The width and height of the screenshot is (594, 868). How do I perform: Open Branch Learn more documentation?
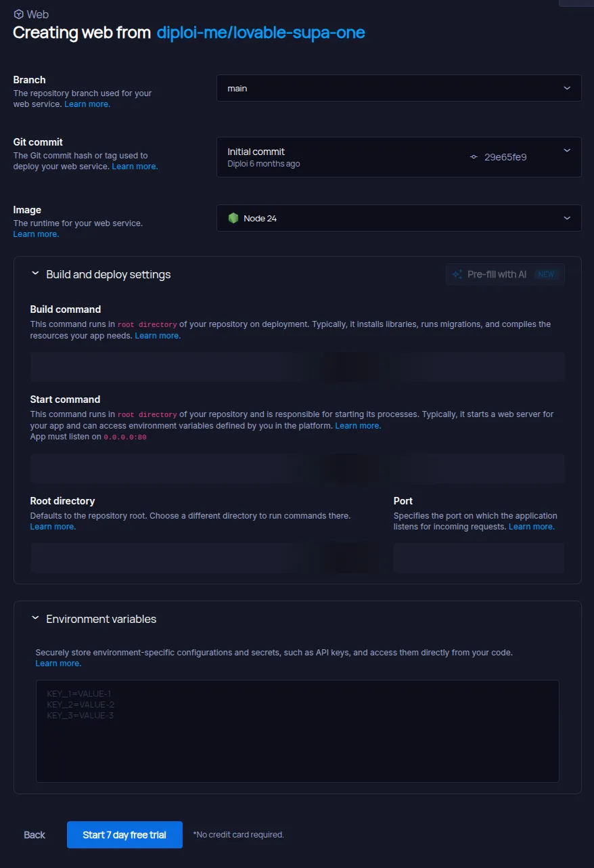[x=87, y=104]
